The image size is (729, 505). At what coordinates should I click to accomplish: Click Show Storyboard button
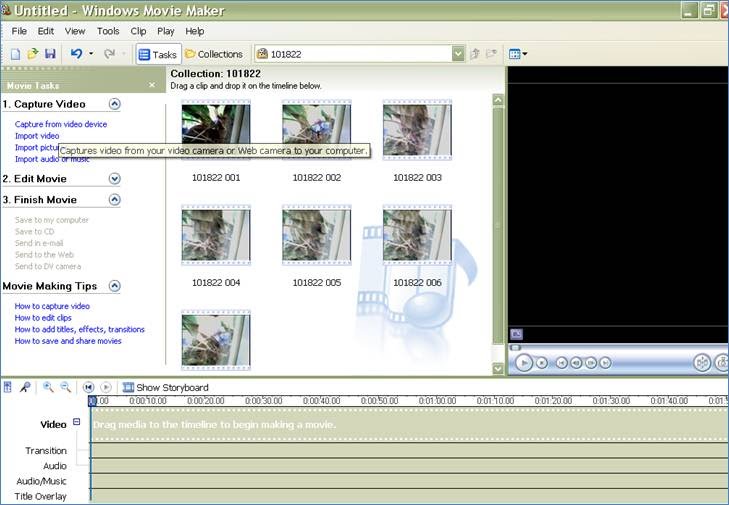pyautogui.click(x=166, y=387)
